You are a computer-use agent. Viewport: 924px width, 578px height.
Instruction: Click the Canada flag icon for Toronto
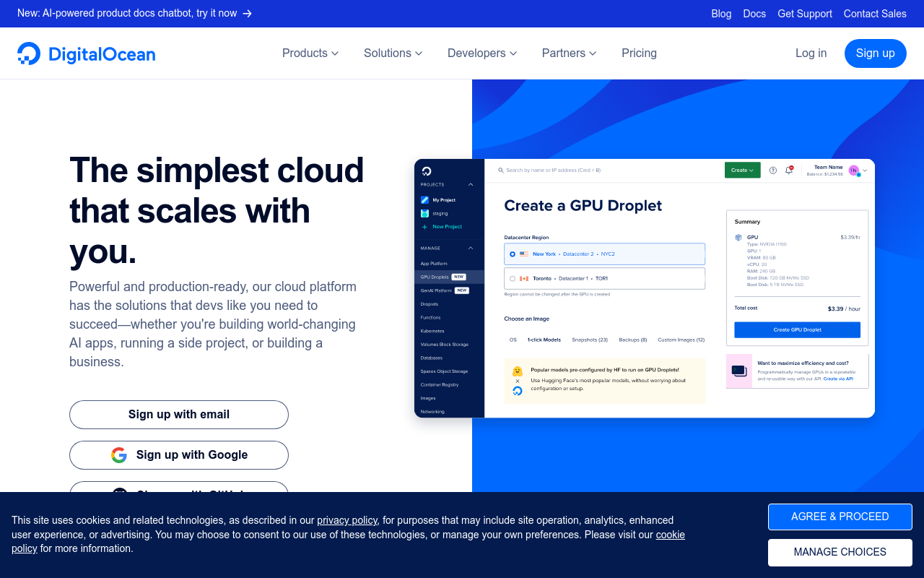pyautogui.click(x=524, y=278)
